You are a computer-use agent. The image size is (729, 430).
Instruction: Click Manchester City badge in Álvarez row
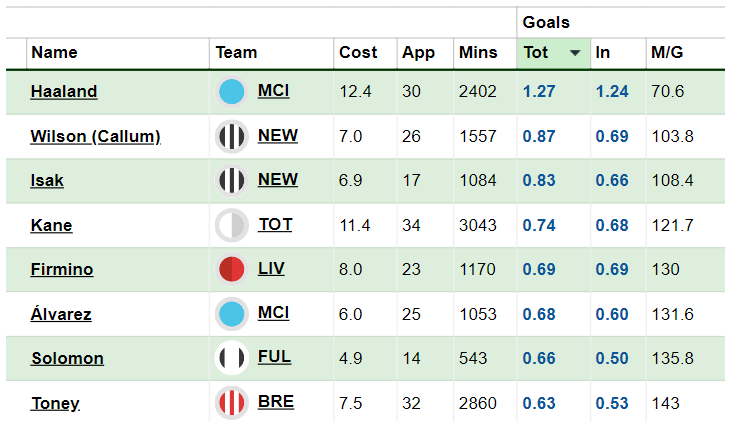tap(232, 314)
